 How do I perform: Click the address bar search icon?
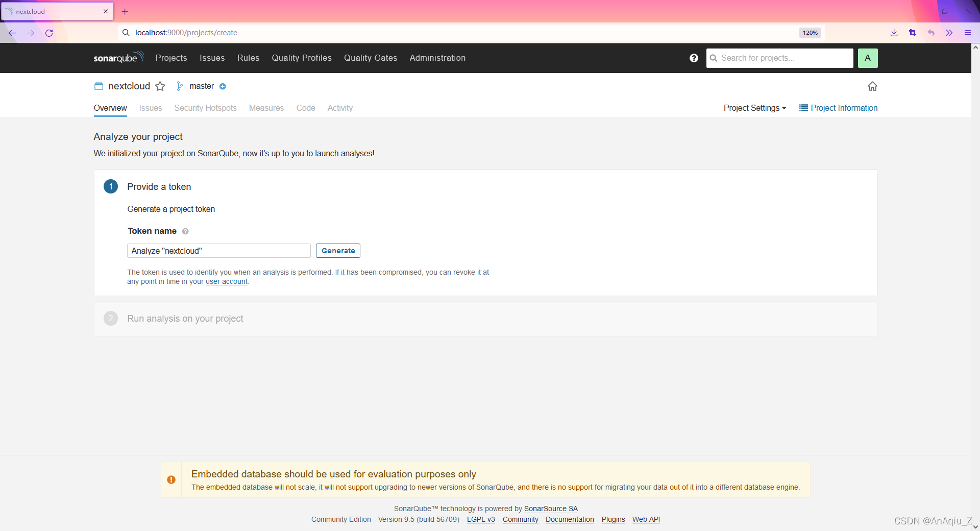[x=126, y=33]
